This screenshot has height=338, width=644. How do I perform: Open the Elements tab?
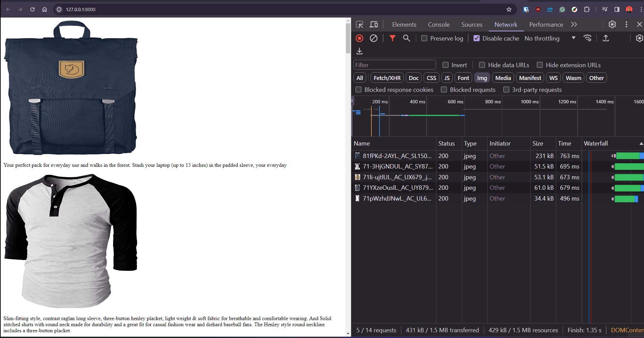404,25
